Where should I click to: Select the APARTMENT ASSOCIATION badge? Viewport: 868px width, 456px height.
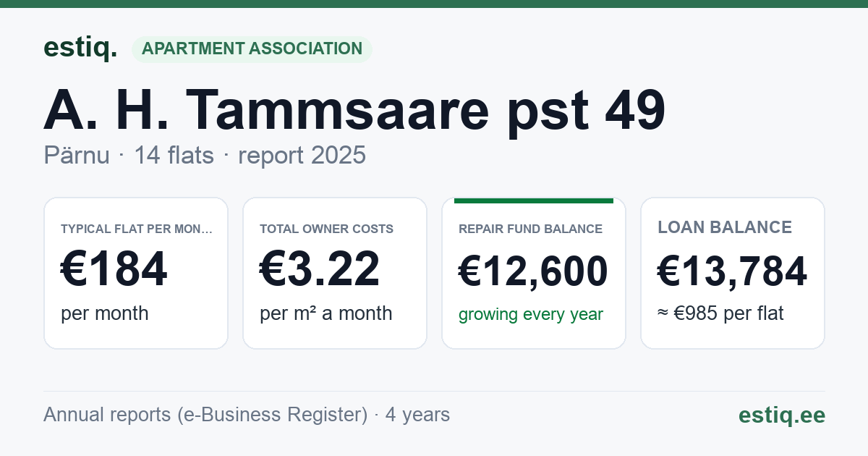tap(252, 49)
